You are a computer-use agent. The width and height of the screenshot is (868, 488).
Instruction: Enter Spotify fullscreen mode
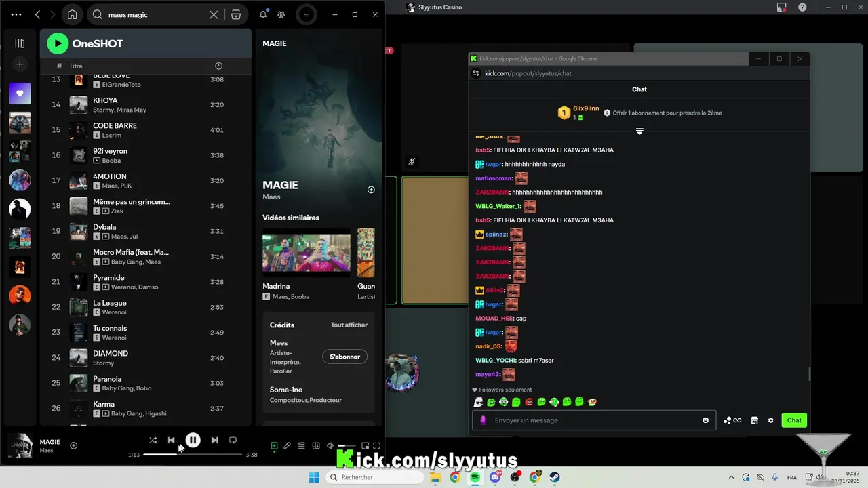(x=376, y=445)
